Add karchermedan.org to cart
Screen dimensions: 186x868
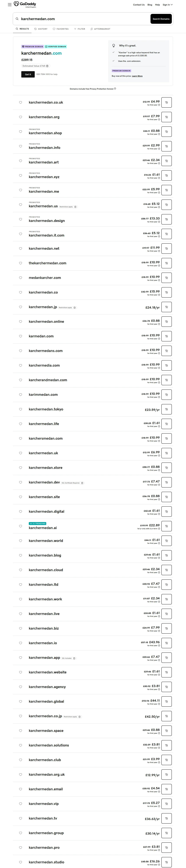click(166, 117)
